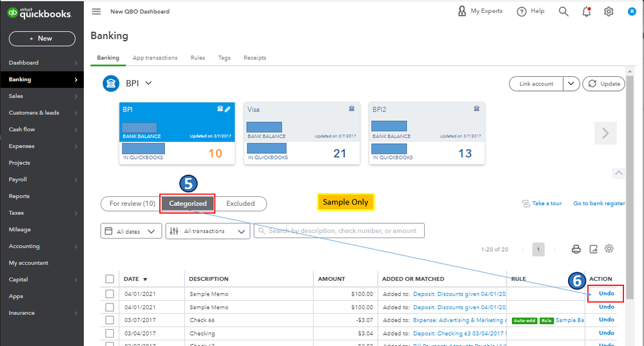
Task: Print the transactions list
Action: click(x=576, y=249)
